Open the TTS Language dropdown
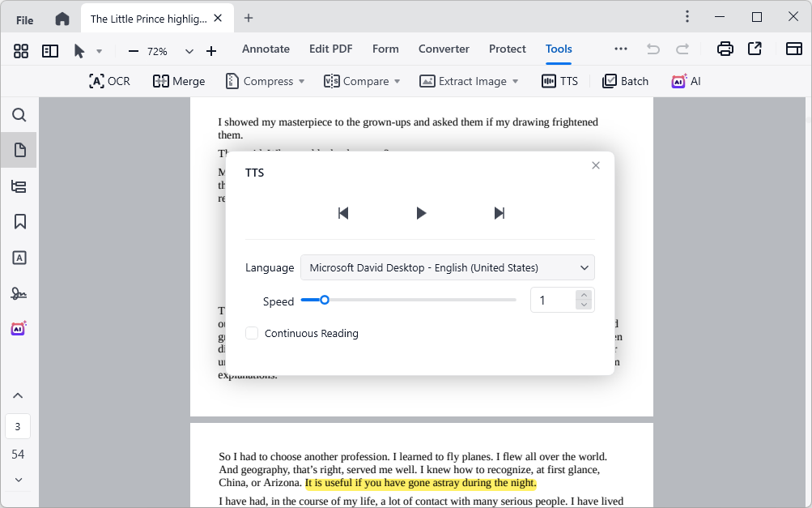Viewport: 812px width, 508px height. tap(447, 267)
